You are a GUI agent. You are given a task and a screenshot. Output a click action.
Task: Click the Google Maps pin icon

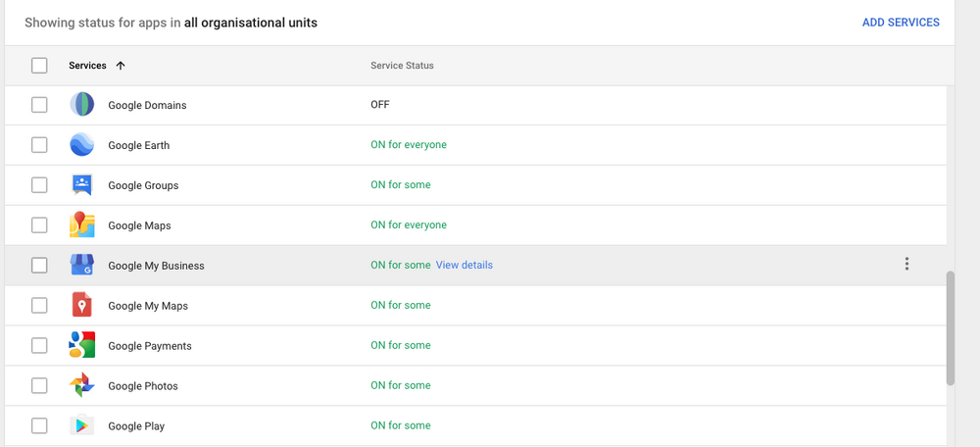pos(82,225)
